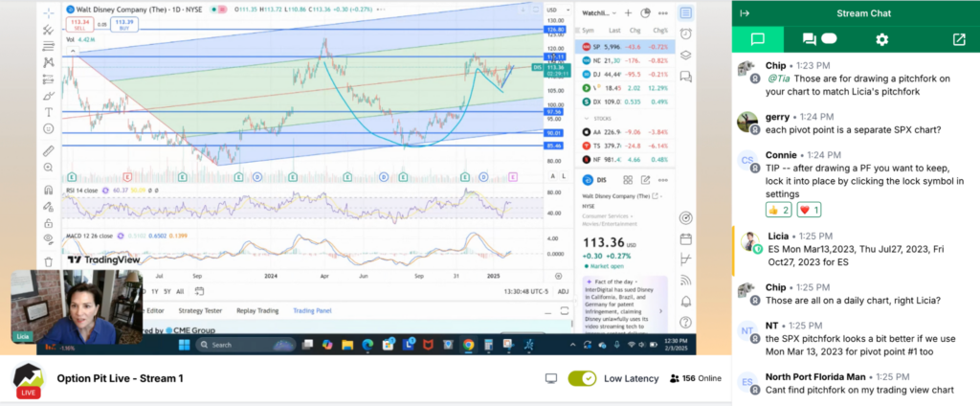Click the 113.34 SELL button
Screen dimensions: 980x406
81,24
